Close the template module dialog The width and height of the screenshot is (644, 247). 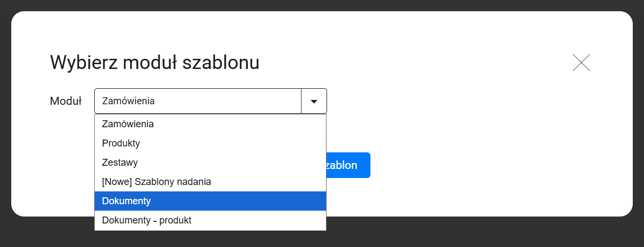click(x=581, y=63)
